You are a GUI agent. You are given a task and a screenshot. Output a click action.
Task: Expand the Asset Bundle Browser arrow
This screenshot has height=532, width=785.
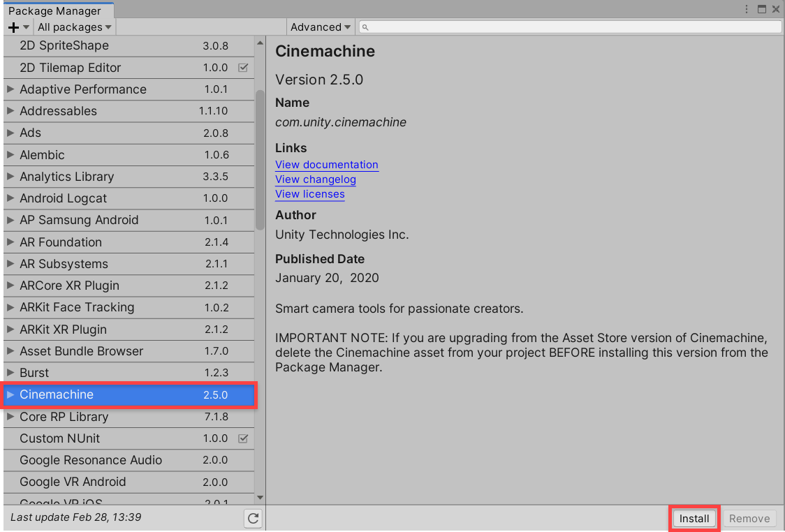pyautogui.click(x=10, y=351)
